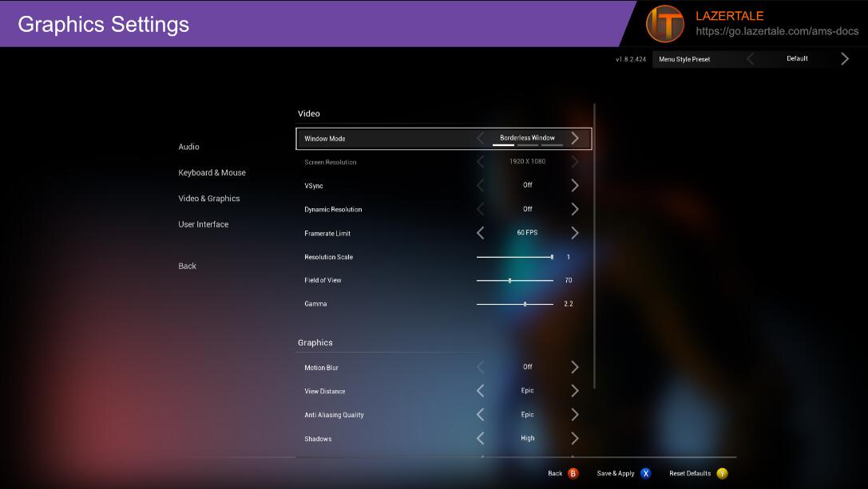Click right arrow for View Distance
The height and width of the screenshot is (489, 868).
[575, 391]
